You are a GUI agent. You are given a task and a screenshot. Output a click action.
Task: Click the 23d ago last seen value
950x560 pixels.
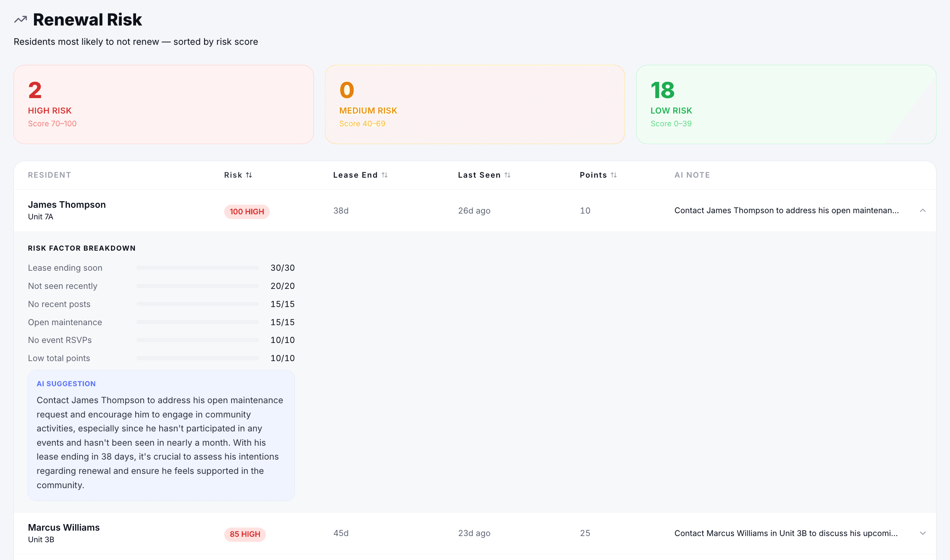(x=474, y=533)
